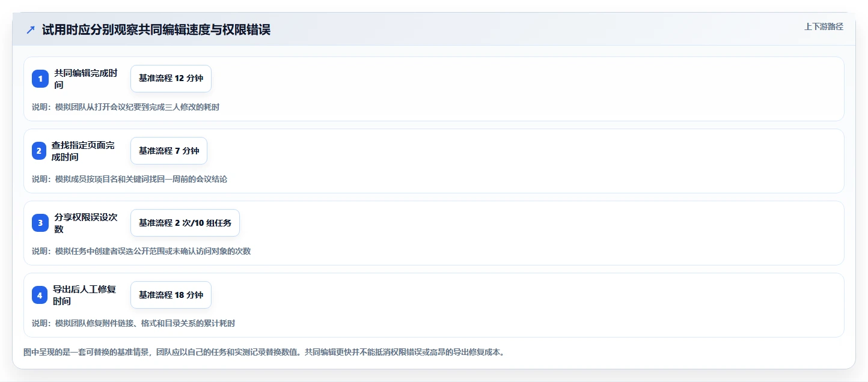Screen dimensions: 868x382
Task: Click the 上下游路径 label in the header
Action: (824, 26)
